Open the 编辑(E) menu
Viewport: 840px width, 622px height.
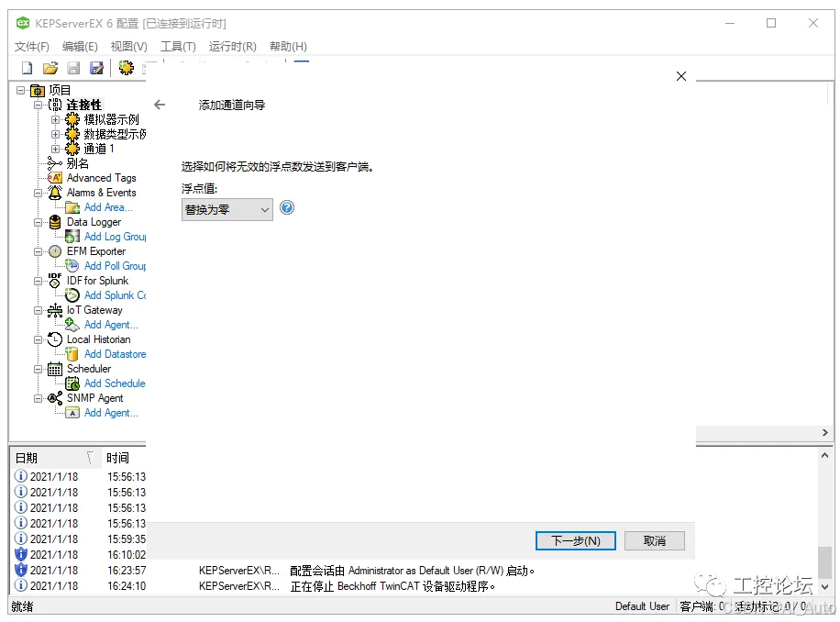tap(80, 47)
